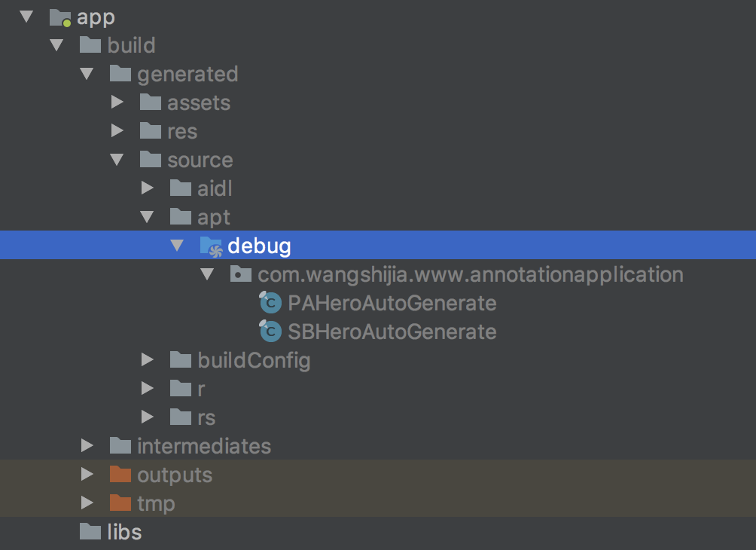Expand the aidl folder arrow
The image size is (756, 550).
(x=147, y=188)
